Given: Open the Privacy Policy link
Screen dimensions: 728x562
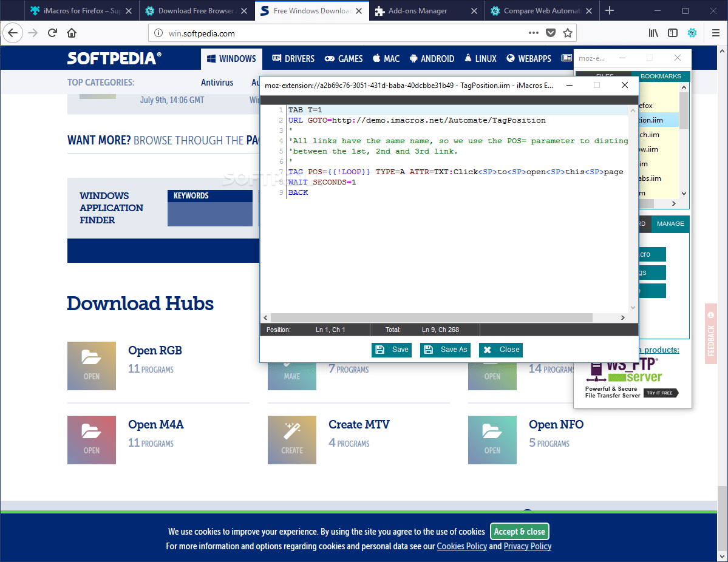Looking at the screenshot, I should point(527,546).
